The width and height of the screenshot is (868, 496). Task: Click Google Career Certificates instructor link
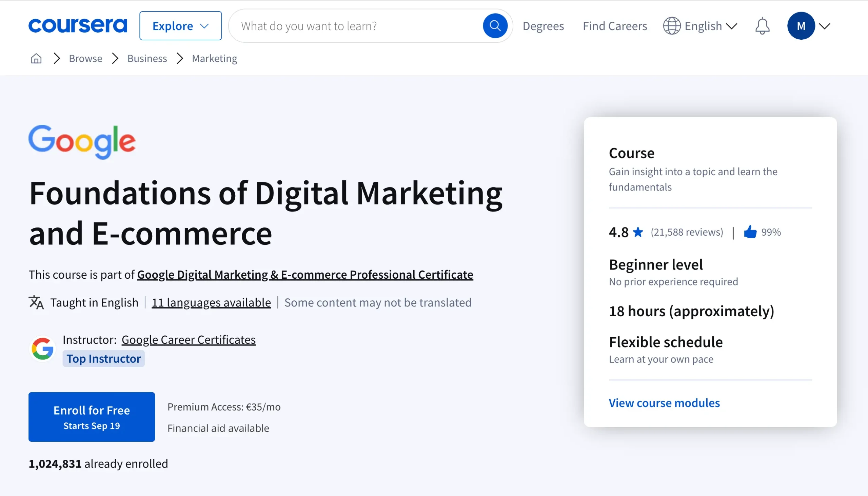189,340
